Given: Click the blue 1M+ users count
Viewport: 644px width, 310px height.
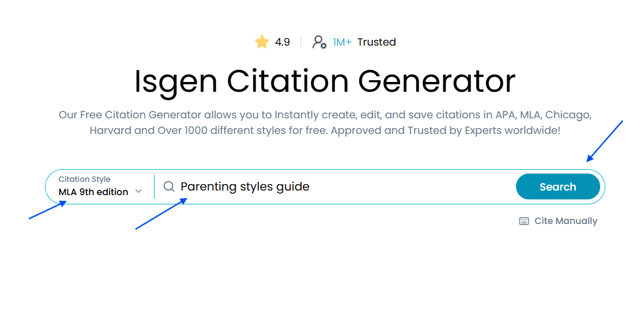Looking at the screenshot, I should click(342, 42).
